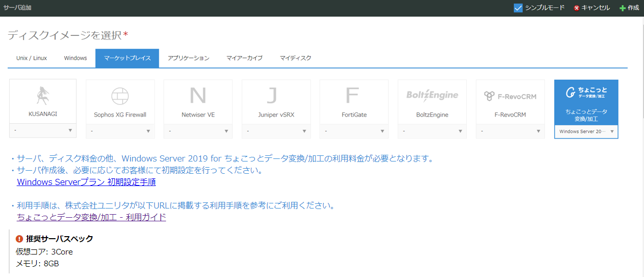The width and height of the screenshot is (644, 277).
Task: Click the メモリ: 8GB text
Action: click(x=37, y=264)
